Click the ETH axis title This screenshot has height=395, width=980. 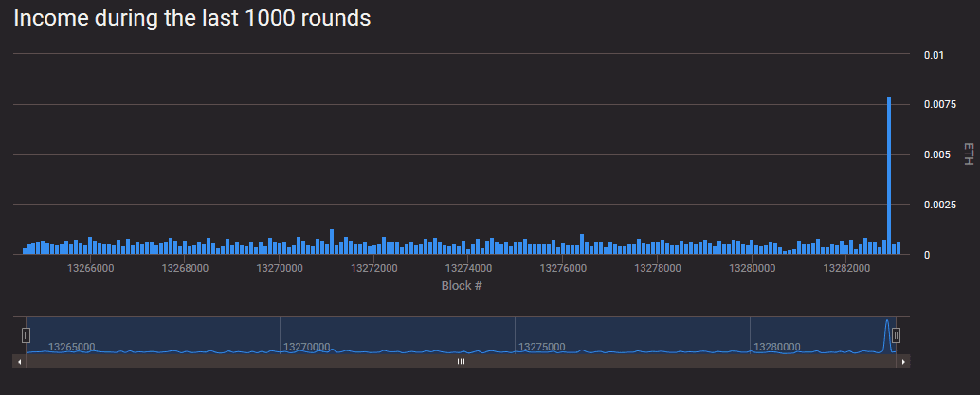[968, 153]
